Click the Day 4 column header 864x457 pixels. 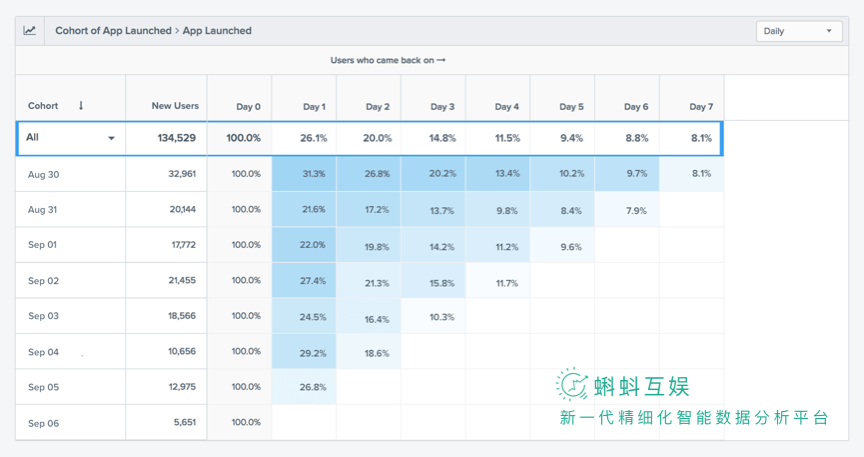pos(507,107)
